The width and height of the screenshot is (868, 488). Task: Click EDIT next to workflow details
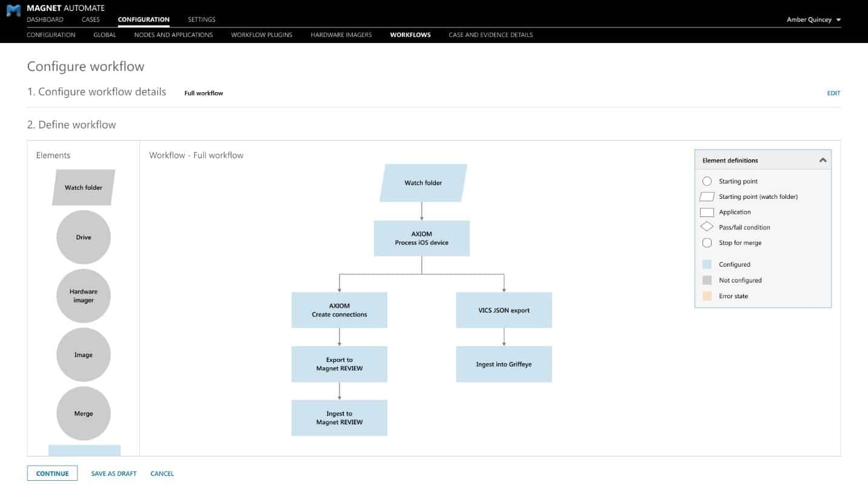tap(834, 93)
